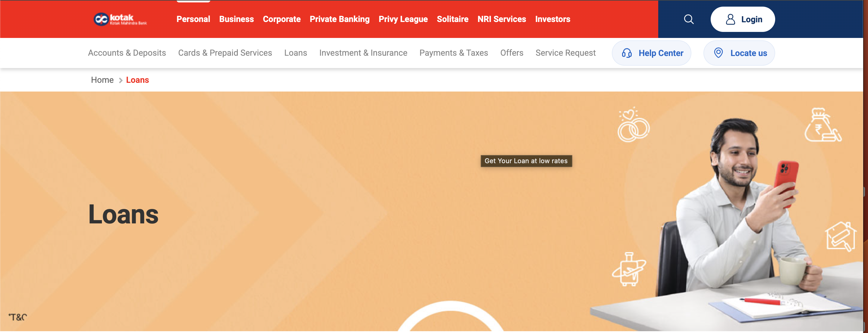The height and width of the screenshot is (333, 868).
Task: Open the Privy League tab
Action: [x=403, y=19]
